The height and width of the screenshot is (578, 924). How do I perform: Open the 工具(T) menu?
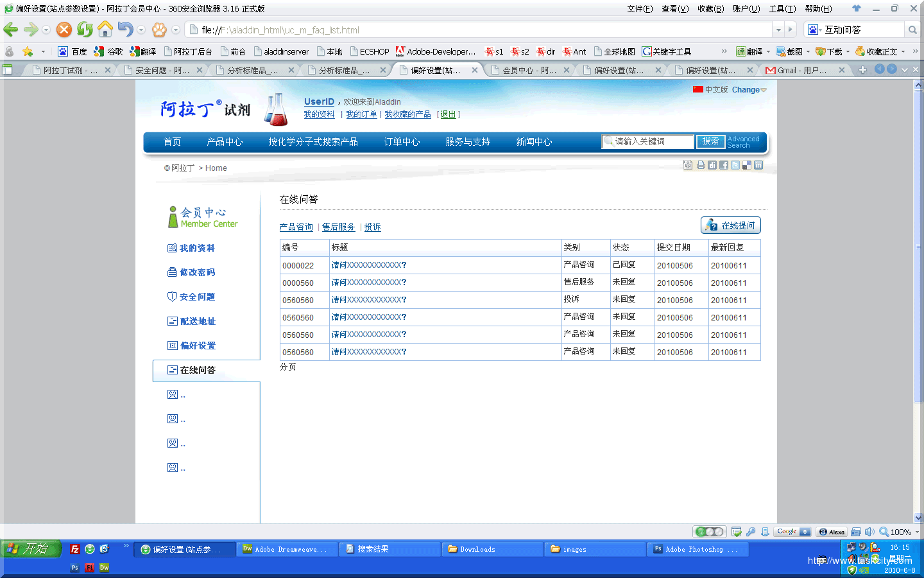tap(782, 9)
